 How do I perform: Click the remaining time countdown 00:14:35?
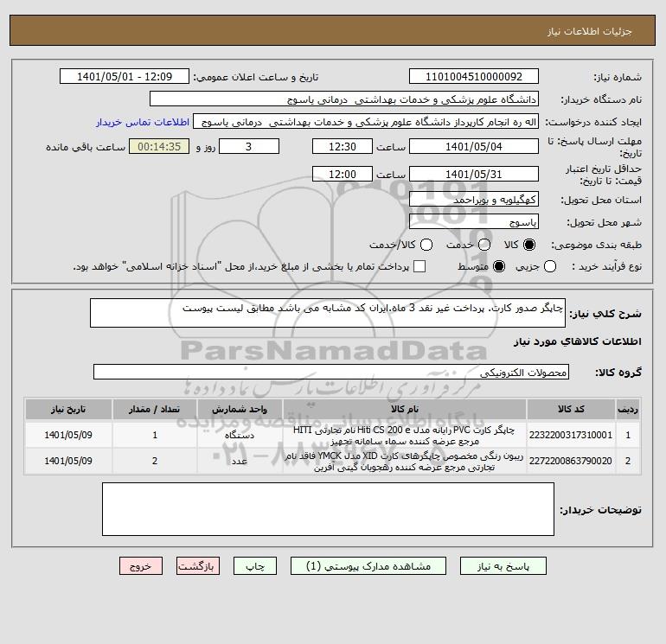click(159, 147)
